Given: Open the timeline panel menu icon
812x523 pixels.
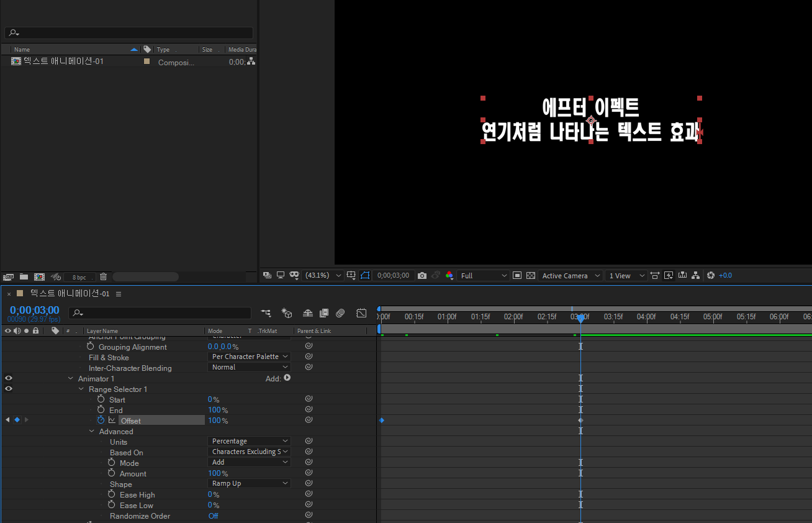Looking at the screenshot, I should [119, 294].
